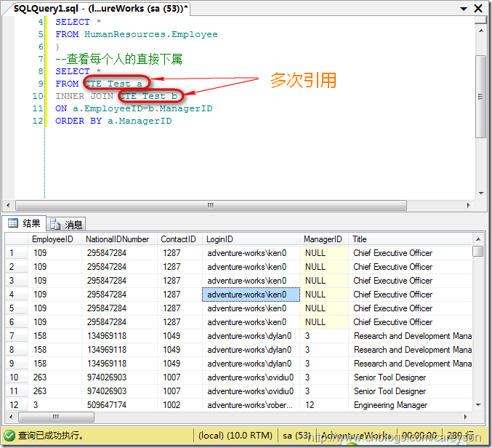The height and width of the screenshot is (448, 492).
Task: Select result row 12 via its row header
Action: pyautogui.click(x=16, y=405)
